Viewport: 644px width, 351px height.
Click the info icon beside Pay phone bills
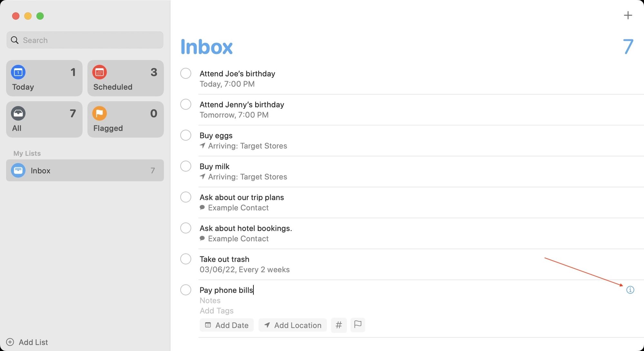pos(630,290)
